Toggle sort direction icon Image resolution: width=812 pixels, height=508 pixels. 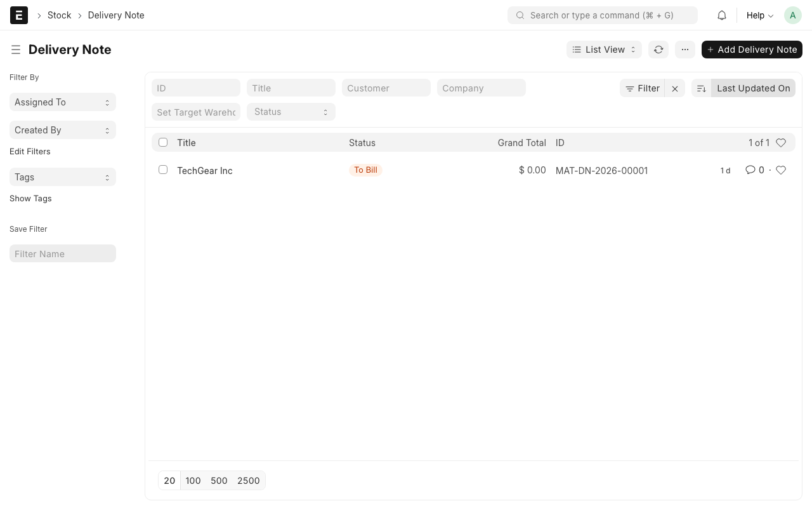point(702,89)
